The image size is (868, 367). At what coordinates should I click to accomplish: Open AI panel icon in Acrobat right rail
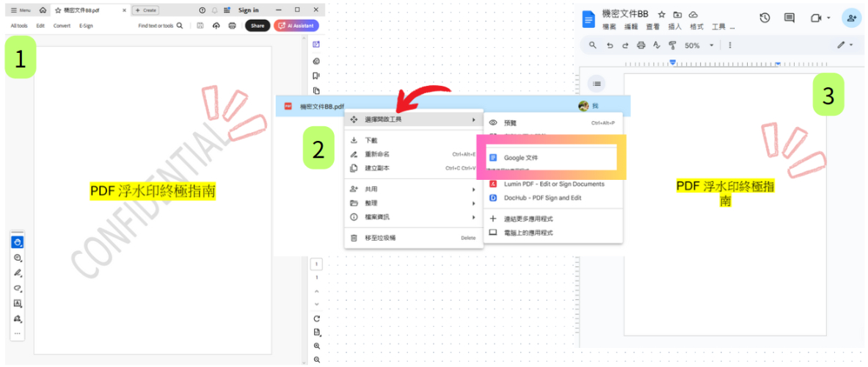click(x=317, y=44)
